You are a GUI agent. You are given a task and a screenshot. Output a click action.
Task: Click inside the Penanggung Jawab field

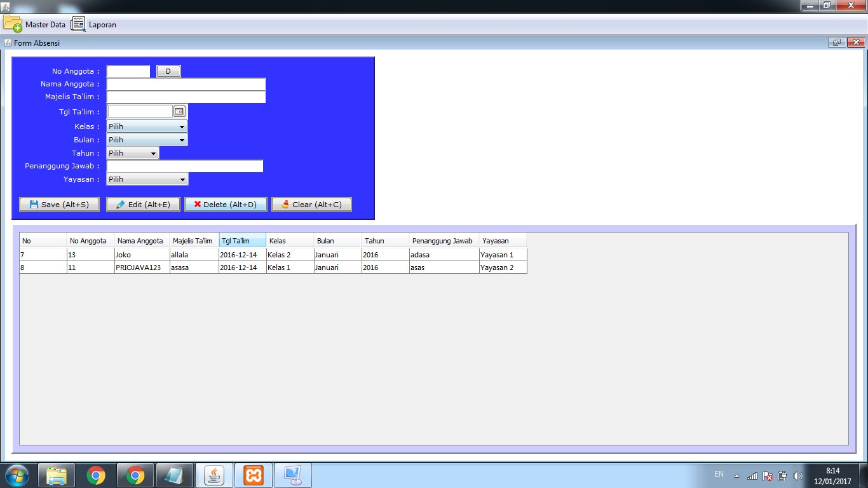coord(184,166)
